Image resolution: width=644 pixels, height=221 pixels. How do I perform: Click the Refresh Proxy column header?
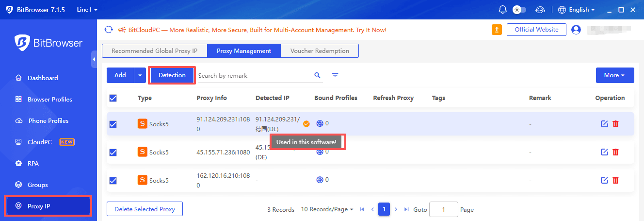click(393, 98)
